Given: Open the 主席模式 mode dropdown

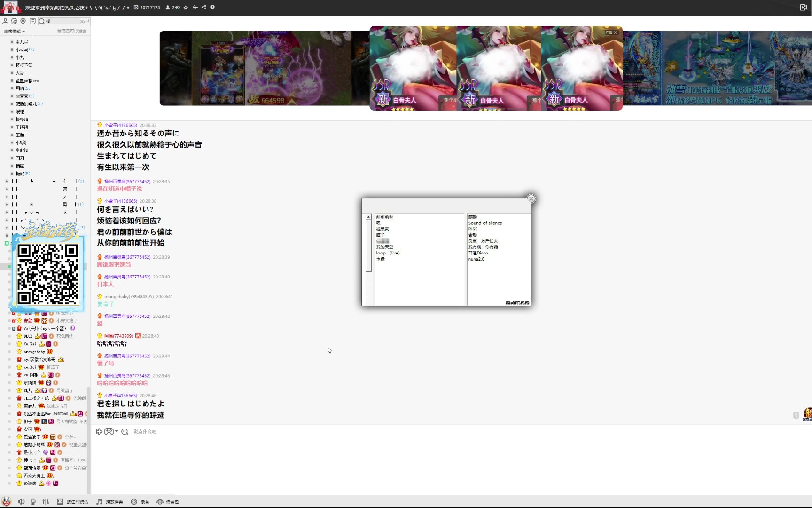Looking at the screenshot, I should click(15, 32).
